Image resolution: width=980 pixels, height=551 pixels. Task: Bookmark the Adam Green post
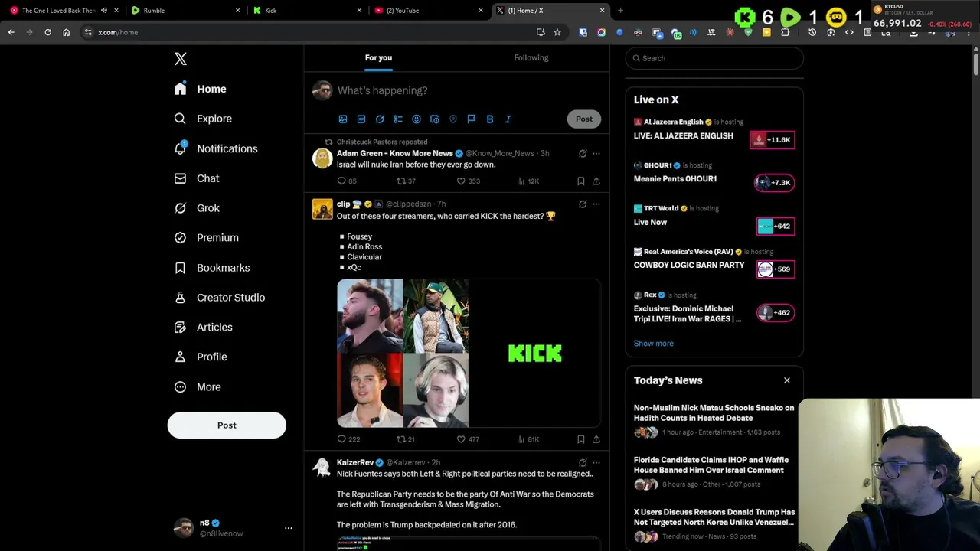[x=581, y=181]
